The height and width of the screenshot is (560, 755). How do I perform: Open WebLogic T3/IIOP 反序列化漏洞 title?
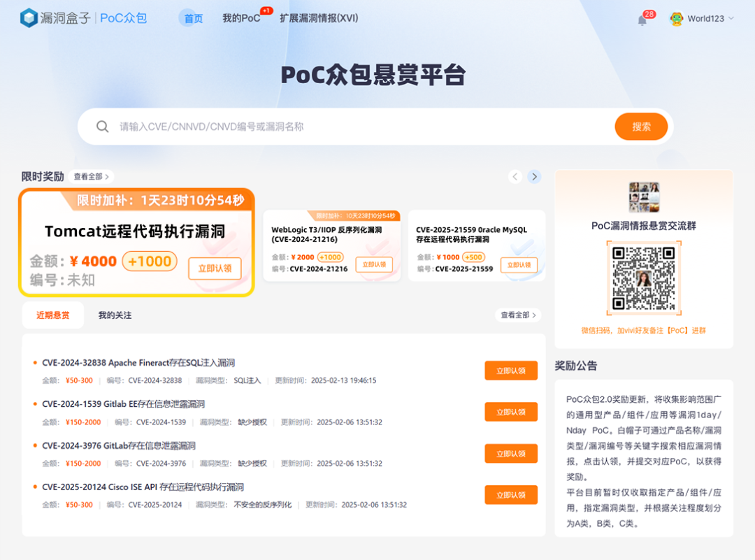point(326,234)
